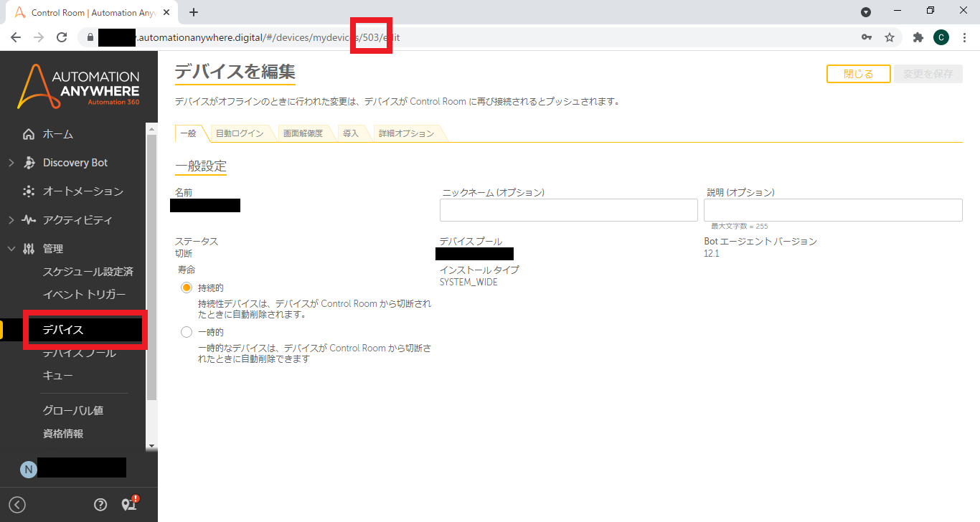This screenshot has width=980, height=522.
Task: Click the 閉じる button
Action: [859, 74]
